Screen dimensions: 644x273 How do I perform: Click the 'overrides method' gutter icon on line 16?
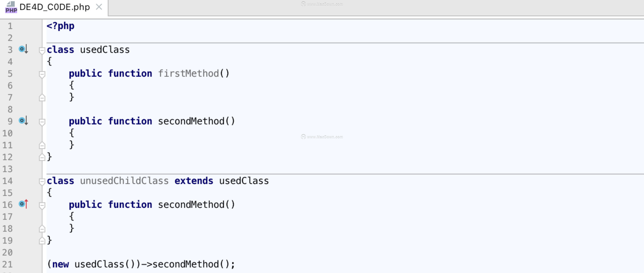(x=23, y=204)
